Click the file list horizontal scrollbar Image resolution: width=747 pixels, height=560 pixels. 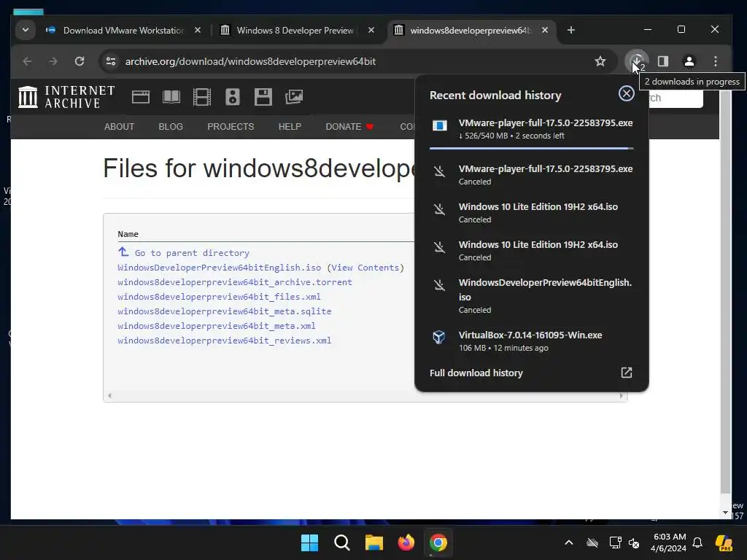click(x=365, y=396)
